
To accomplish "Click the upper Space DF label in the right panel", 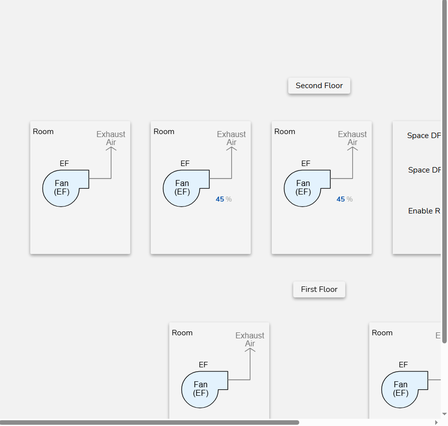I will [424, 136].
